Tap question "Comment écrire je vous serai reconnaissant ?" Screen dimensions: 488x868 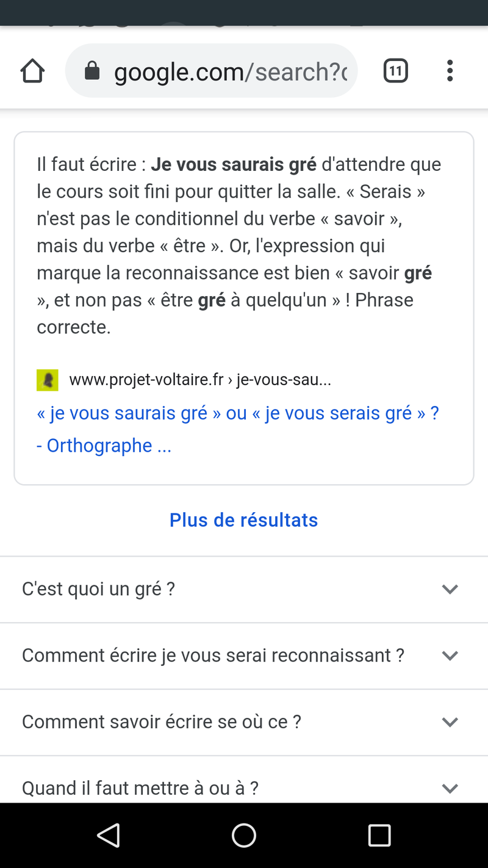213,656
